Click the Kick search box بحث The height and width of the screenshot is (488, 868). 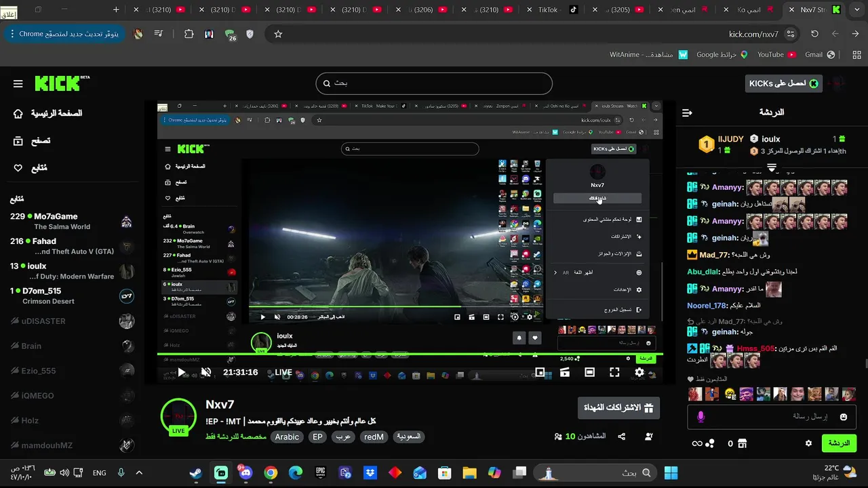click(x=434, y=83)
